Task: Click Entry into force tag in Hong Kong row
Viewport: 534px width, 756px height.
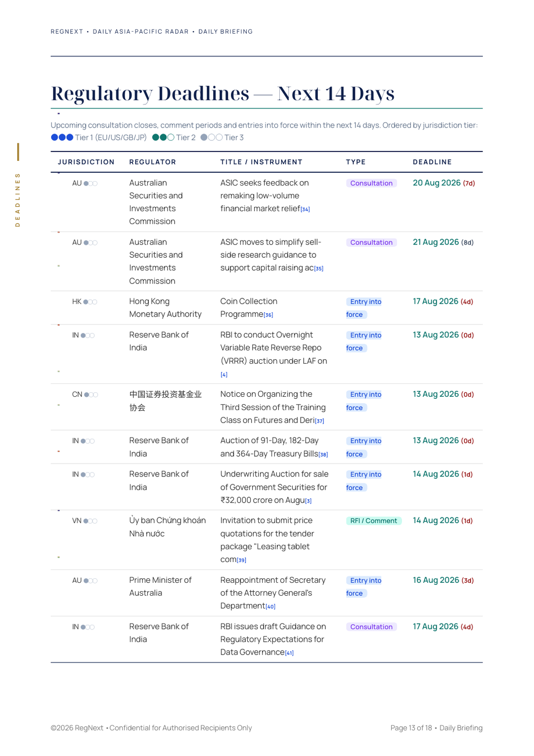Action: pyautogui.click(x=365, y=308)
